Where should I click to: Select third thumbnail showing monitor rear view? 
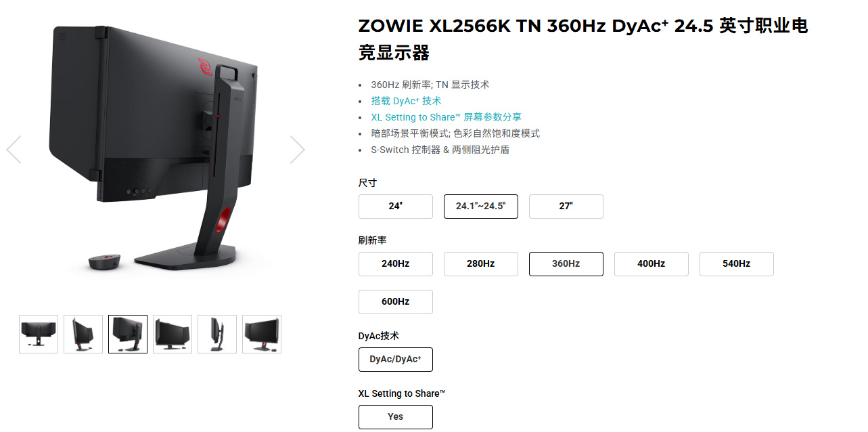point(128,334)
